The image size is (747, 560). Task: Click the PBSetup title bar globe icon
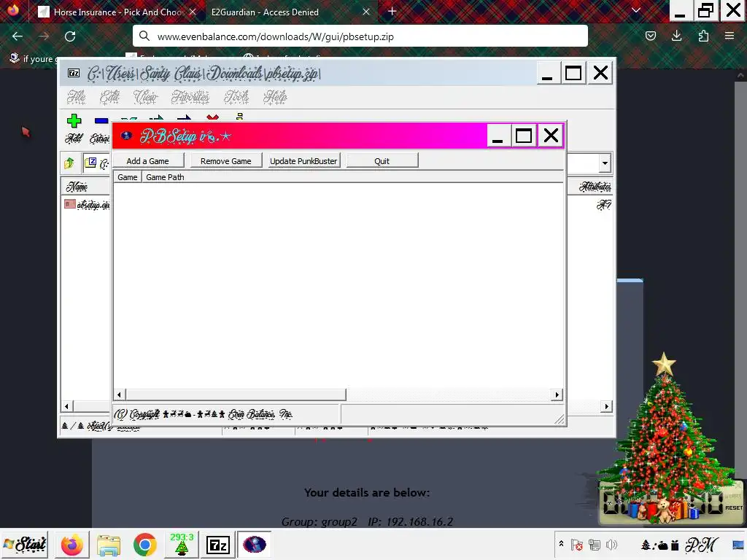pyautogui.click(x=126, y=136)
